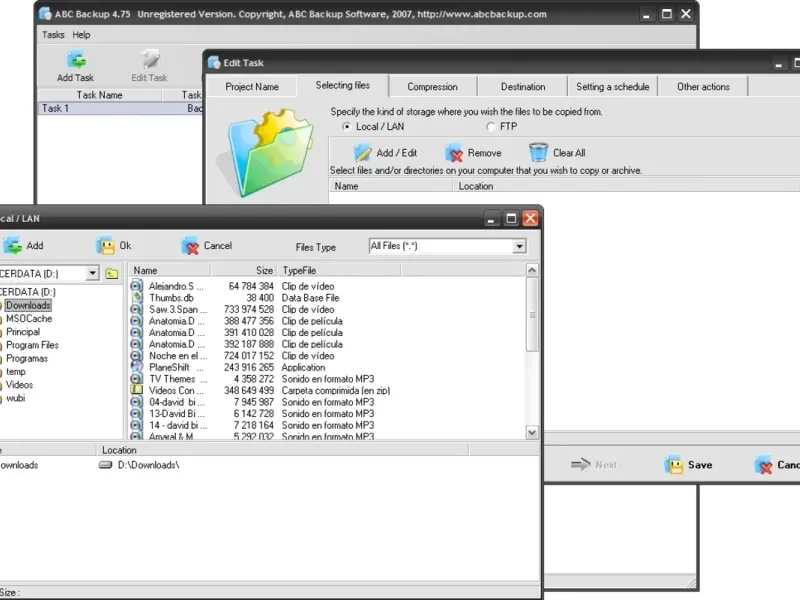The width and height of the screenshot is (800, 600).
Task: Click the Add / Edit pencil icon
Action: 362,153
